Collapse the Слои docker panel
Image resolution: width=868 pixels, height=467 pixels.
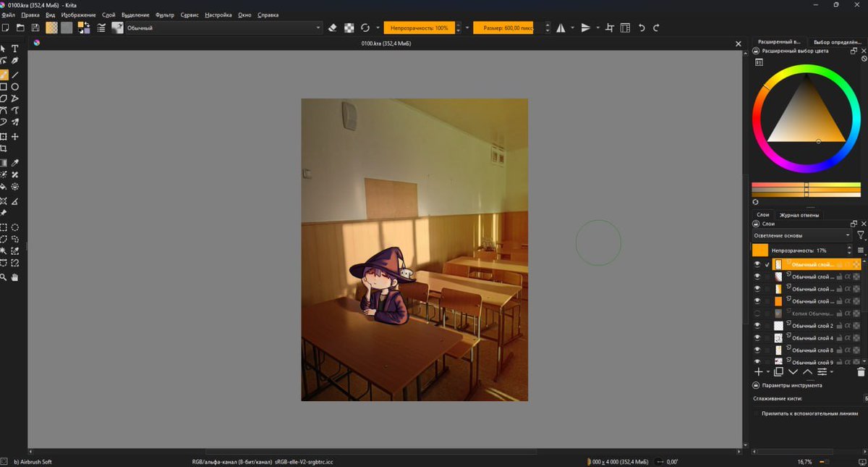click(757, 224)
